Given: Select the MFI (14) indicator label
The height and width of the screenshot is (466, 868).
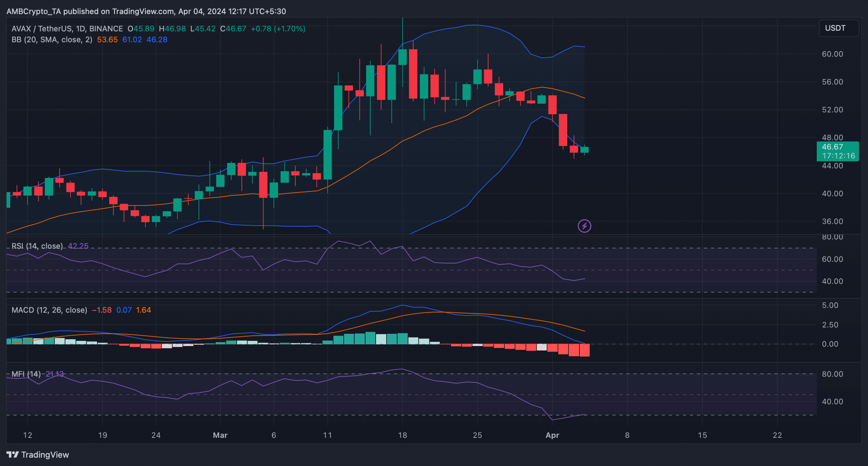Looking at the screenshot, I should [x=26, y=374].
